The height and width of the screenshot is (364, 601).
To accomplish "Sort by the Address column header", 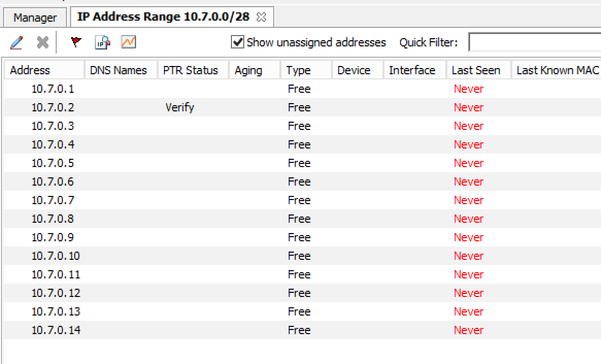I will pos(30,70).
